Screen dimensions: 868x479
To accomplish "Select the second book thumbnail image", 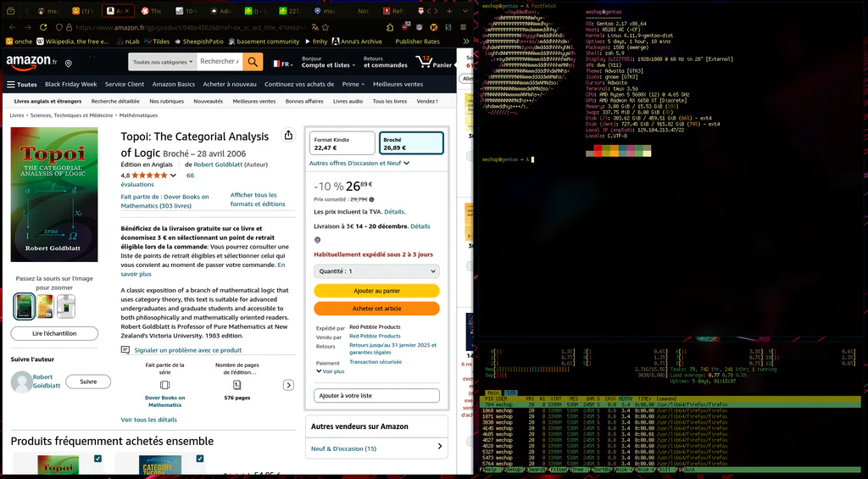I will 45,306.
